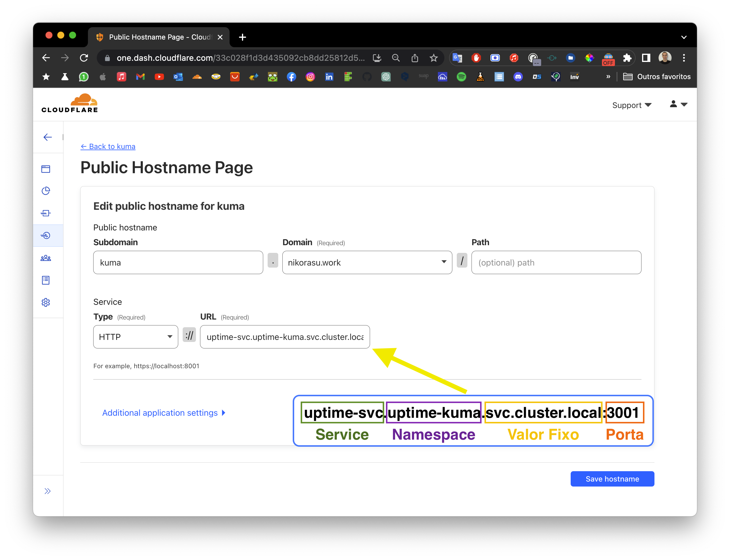Viewport: 730px width, 560px height.
Task: Open the HTTP service Type dropdown
Action: click(x=135, y=337)
